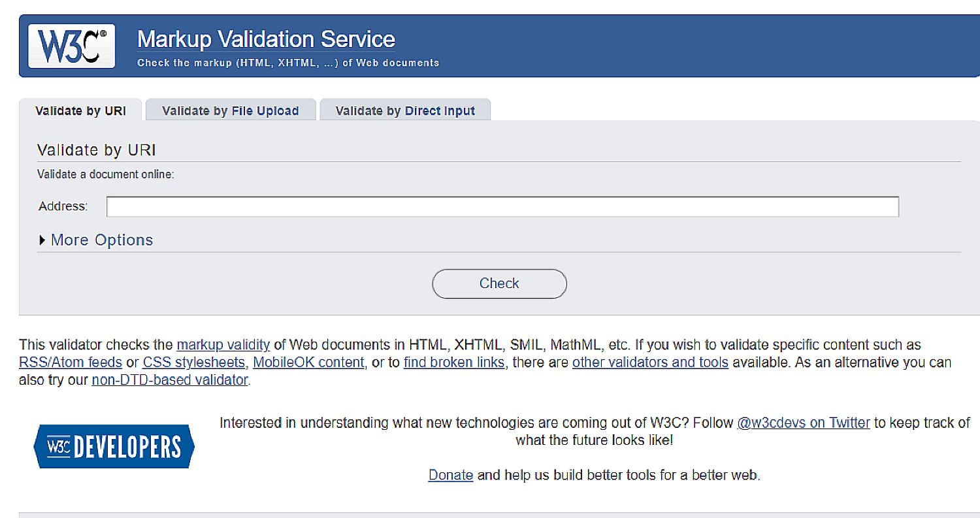Open the CSS stylesheets link
980x518 pixels.
(x=194, y=362)
